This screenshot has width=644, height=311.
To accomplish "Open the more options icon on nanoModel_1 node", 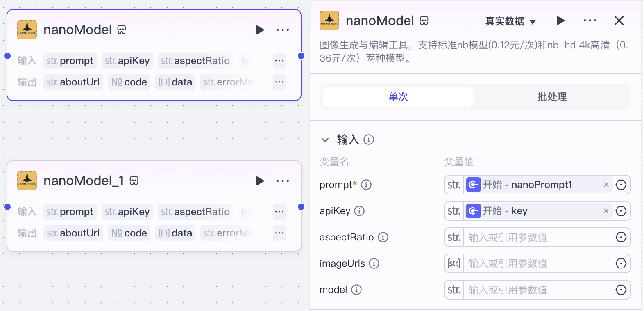I will [283, 181].
